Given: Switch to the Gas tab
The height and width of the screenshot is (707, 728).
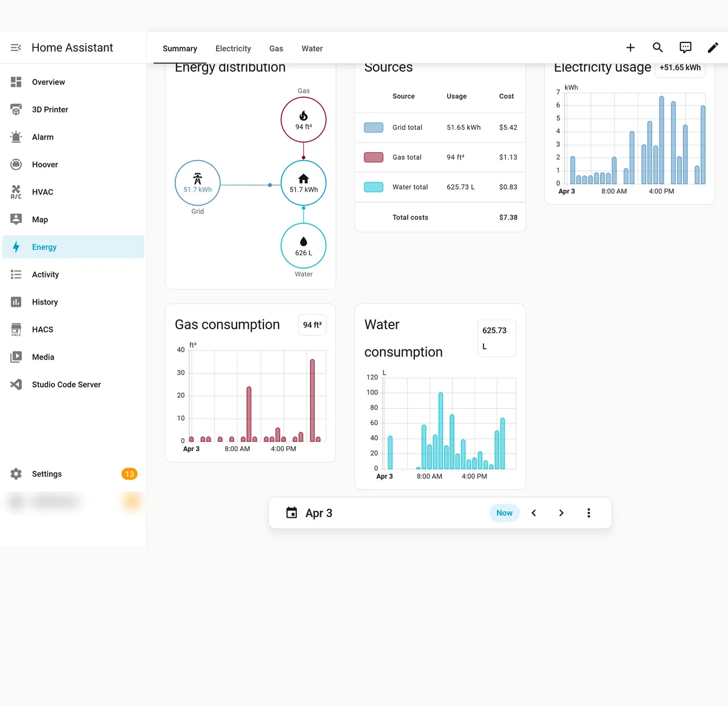Looking at the screenshot, I should pos(276,49).
